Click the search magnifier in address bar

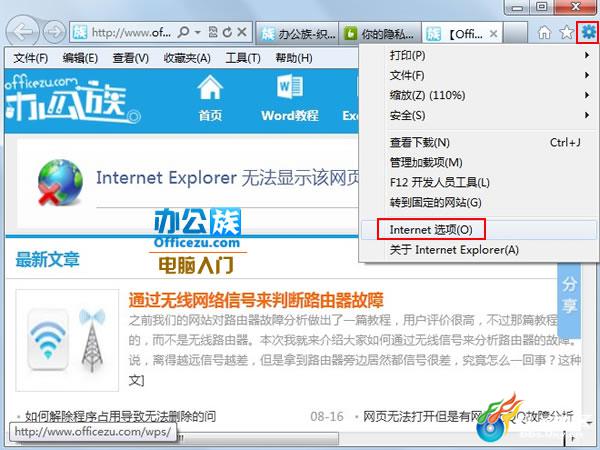pos(184,32)
